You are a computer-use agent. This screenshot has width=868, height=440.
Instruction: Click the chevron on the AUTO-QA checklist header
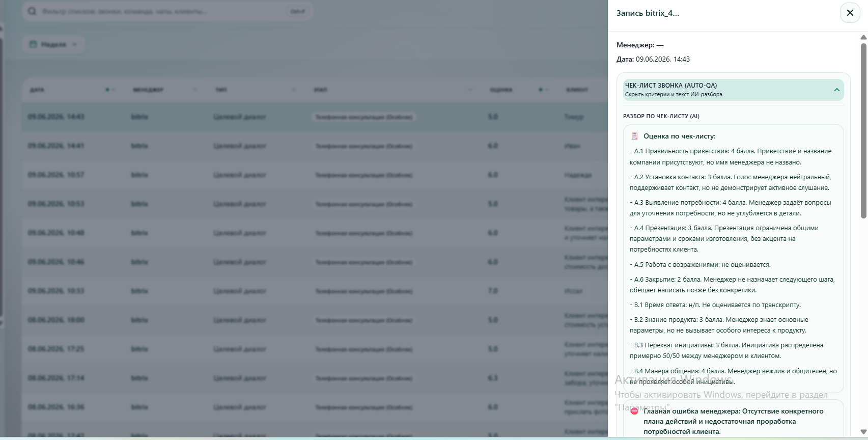pyautogui.click(x=836, y=90)
